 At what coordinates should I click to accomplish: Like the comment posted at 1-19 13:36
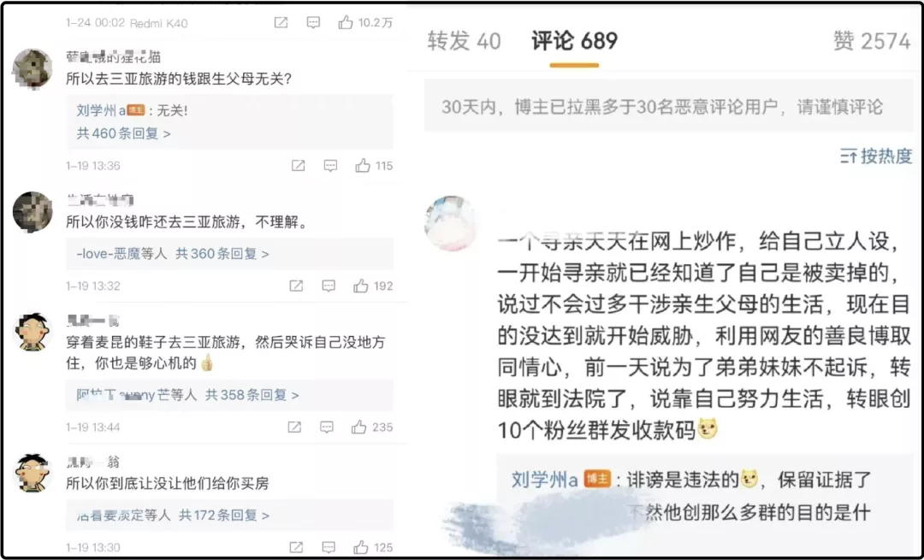click(363, 166)
